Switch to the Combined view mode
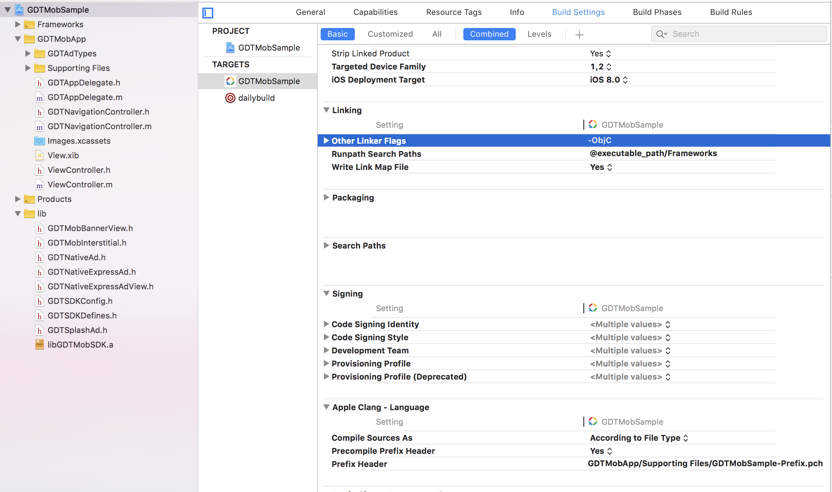The image size is (832, 492). [489, 34]
